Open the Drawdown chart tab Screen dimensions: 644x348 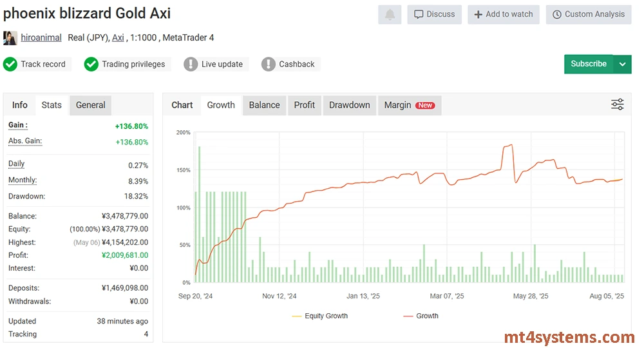pos(349,105)
